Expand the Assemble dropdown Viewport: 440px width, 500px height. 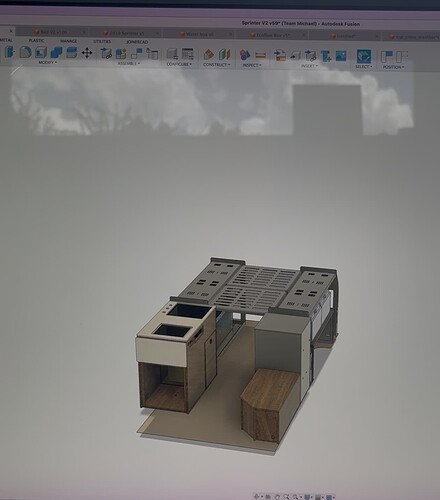pyautogui.click(x=129, y=63)
